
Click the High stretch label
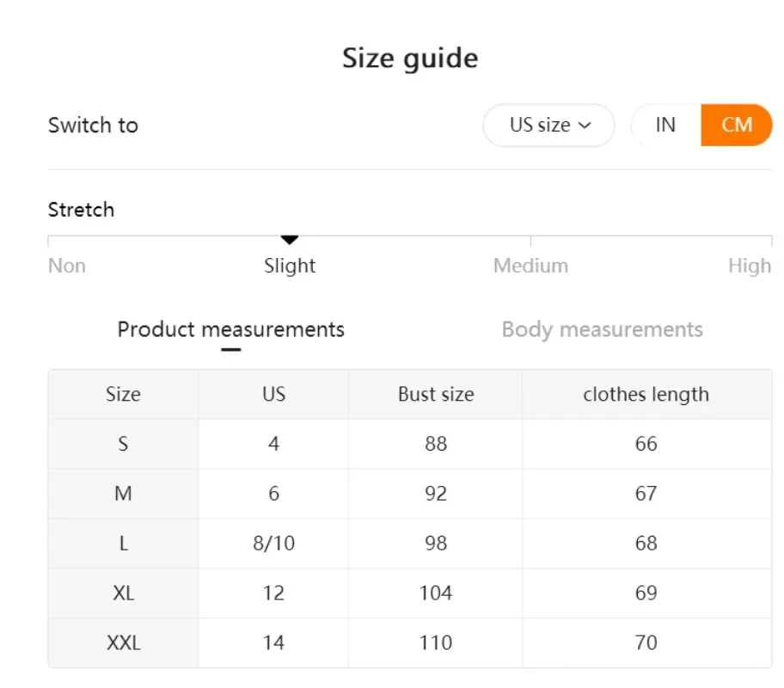749,266
